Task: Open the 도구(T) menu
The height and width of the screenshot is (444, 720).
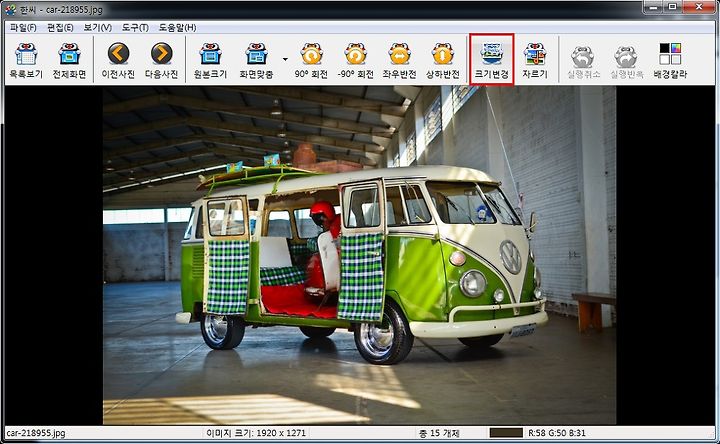Action: tap(135, 28)
